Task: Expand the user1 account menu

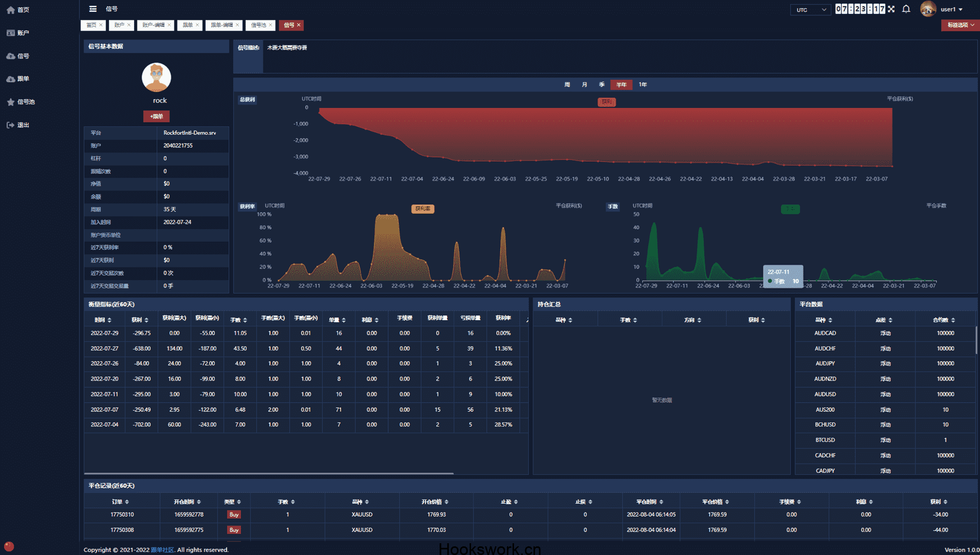Action: tap(952, 9)
